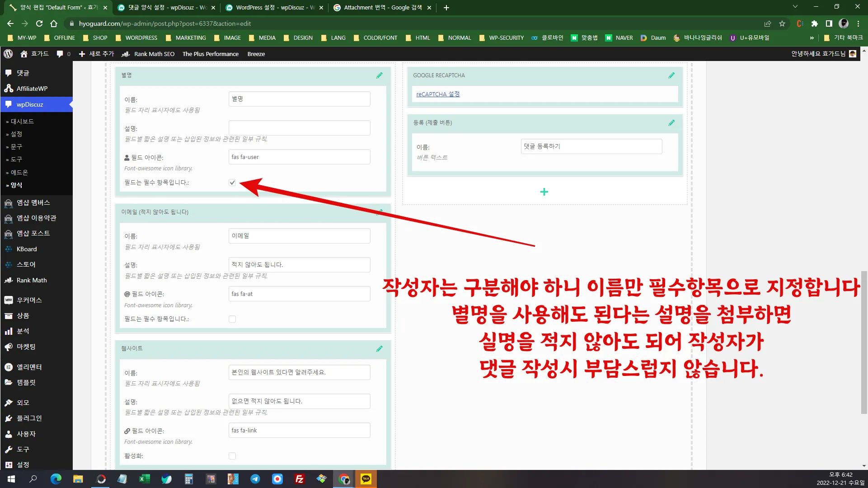Click Rank Math SEO in admin bar
The height and width of the screenshot is (488, 868).
point(149,54)
